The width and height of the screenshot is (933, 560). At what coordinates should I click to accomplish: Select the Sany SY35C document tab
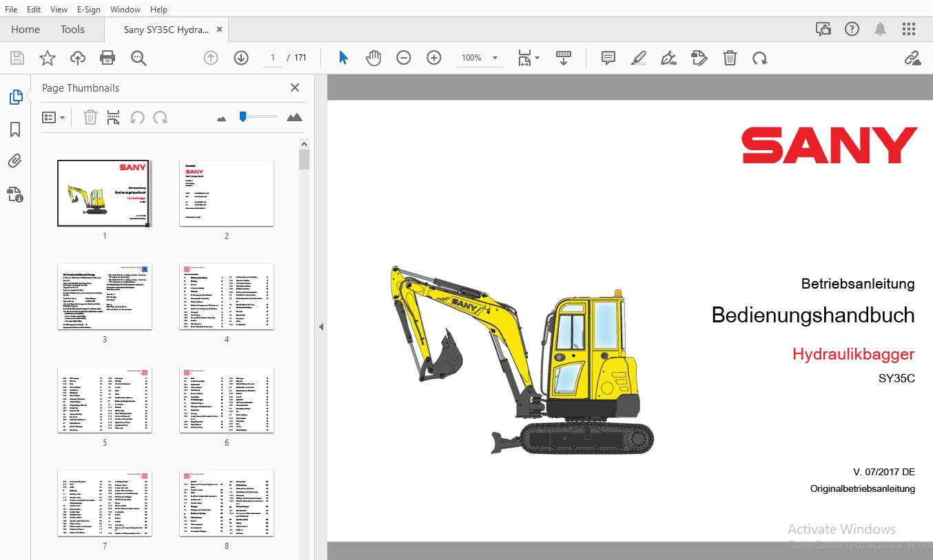click(x=166, y=30)
